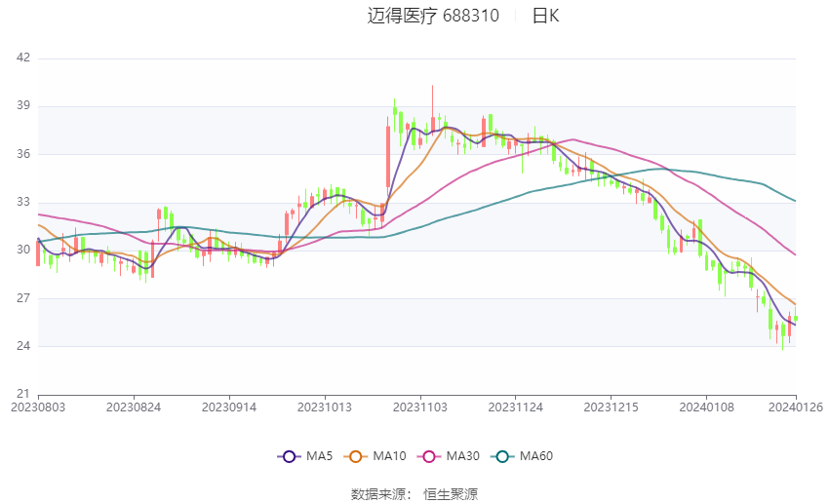Click the 20231124 date axis label
Viewport: 829px width, 504px height.
[516, 407]
